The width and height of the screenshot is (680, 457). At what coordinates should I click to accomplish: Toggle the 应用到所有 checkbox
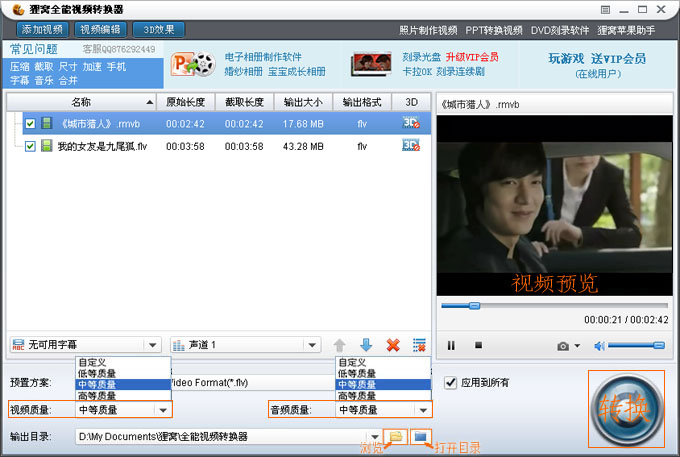click(451, 382)
